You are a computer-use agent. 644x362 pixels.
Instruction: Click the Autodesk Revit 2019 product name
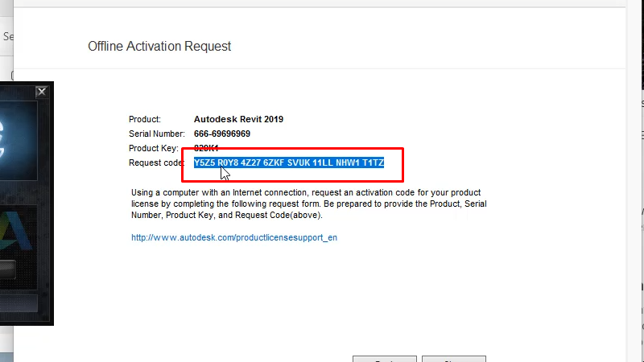(238, 119)
